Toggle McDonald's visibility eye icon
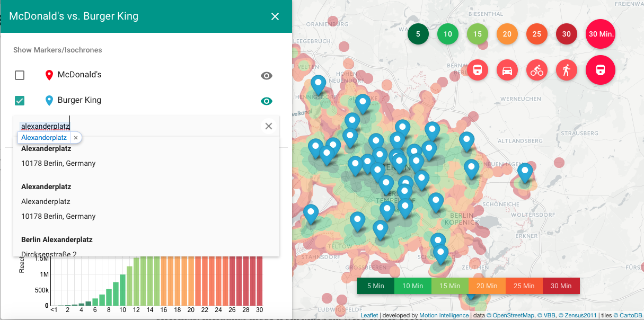 [x=266, y=76]
